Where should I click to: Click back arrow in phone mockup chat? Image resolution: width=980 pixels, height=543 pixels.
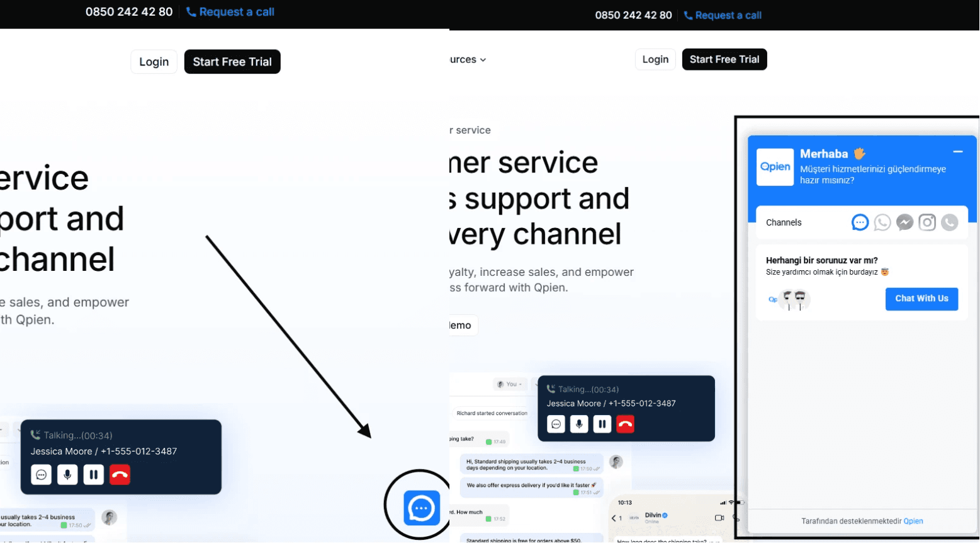click(614, 518)
